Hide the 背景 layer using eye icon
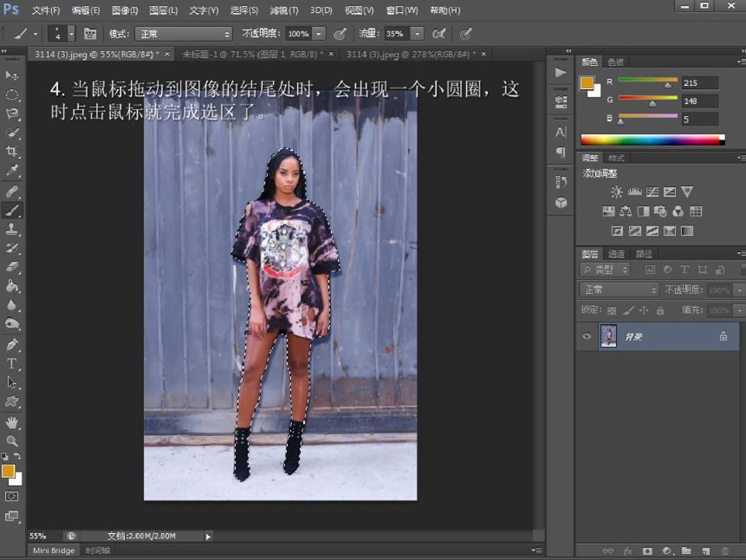 point(587,337)
